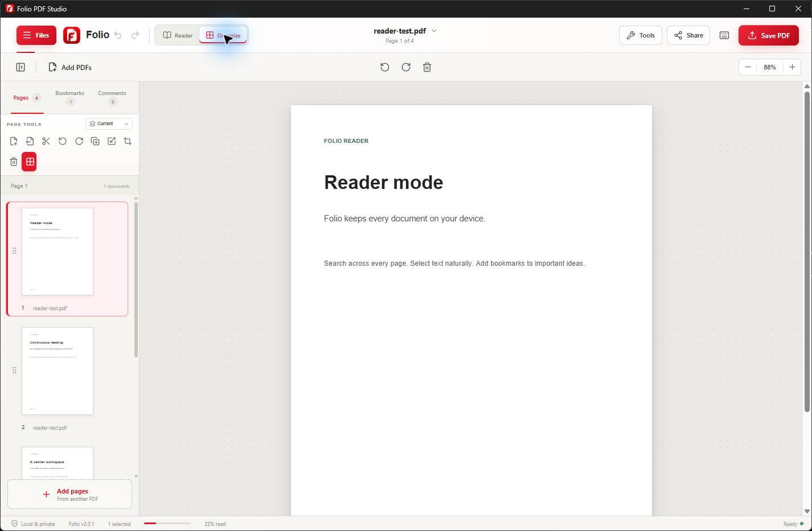Click the scissors split icon
812x531 pixels.
pos(46,141)
